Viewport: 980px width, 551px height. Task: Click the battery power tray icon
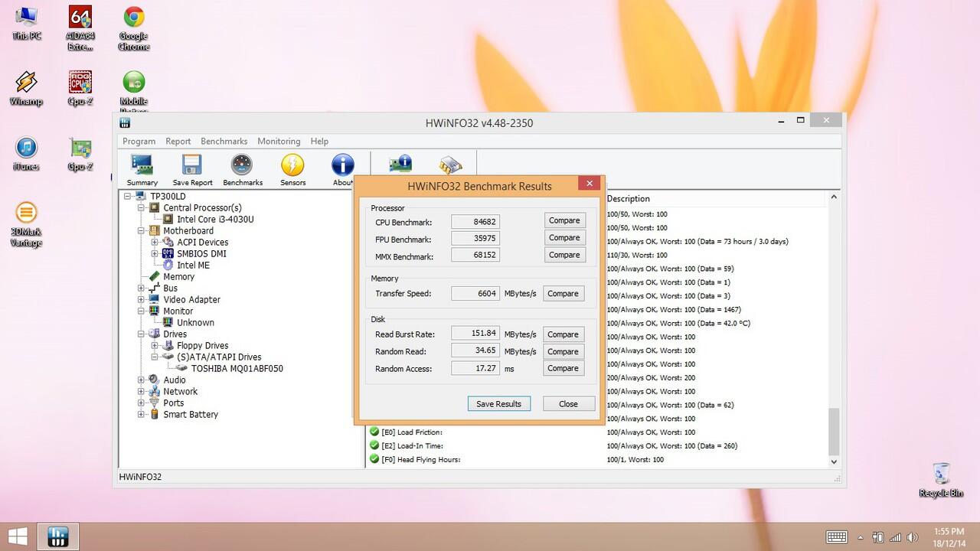878,537
